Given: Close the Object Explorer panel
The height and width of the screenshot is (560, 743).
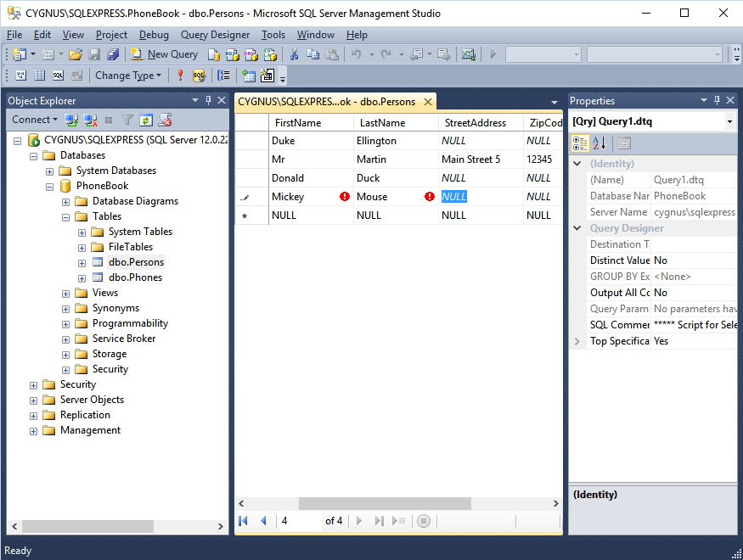Looking at the screenshot, I should (222, 100).
